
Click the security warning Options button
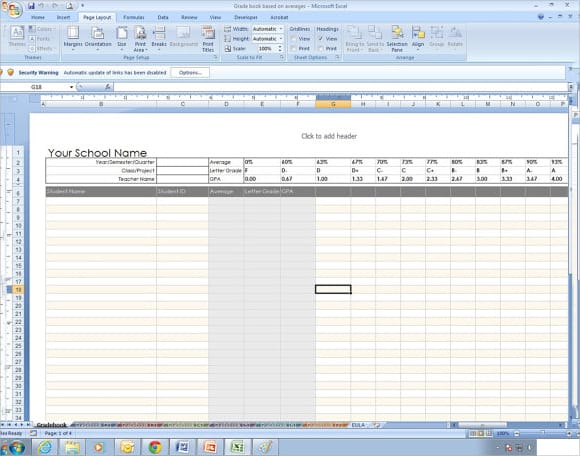[190, 72]
